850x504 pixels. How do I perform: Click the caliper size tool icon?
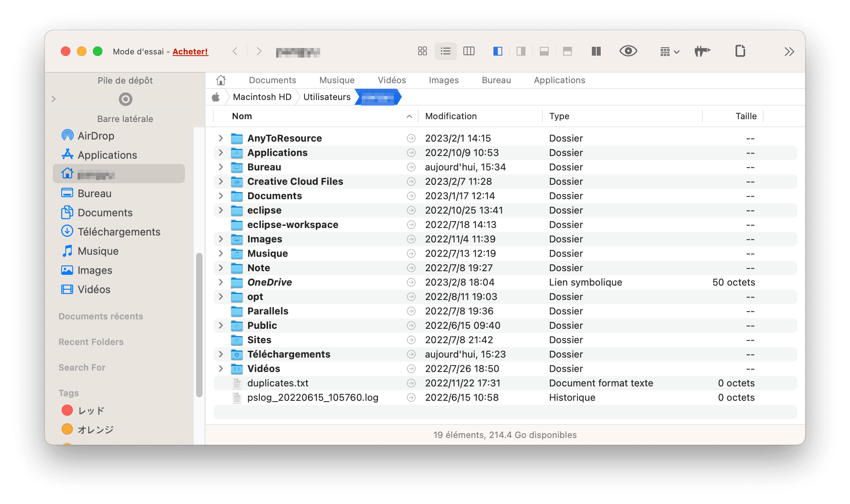tap(702, 51)
